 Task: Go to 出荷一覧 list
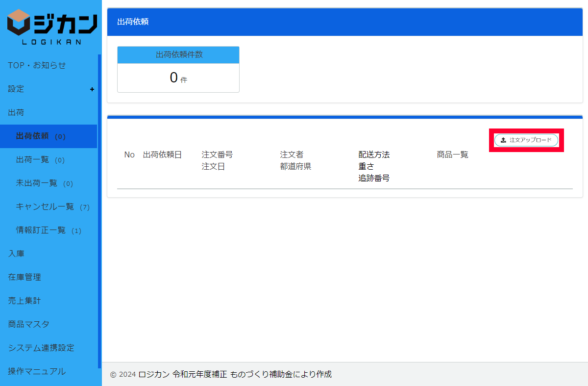click(x=32, y=160)
